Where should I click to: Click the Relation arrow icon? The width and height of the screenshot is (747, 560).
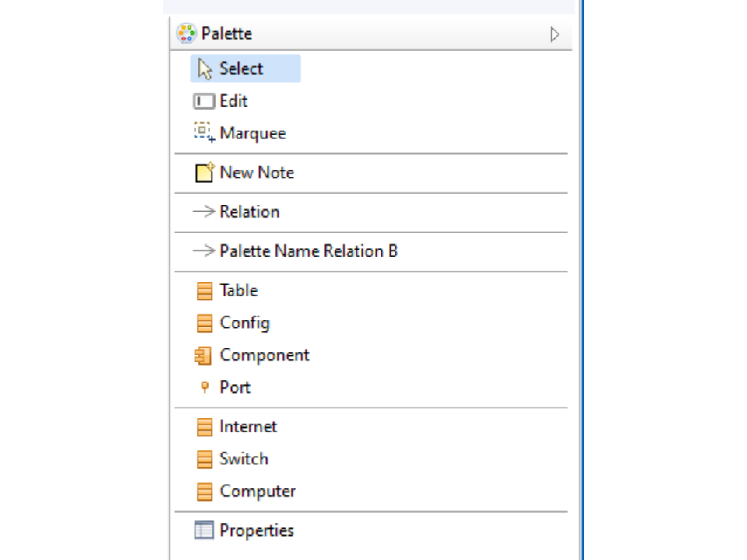204,212
